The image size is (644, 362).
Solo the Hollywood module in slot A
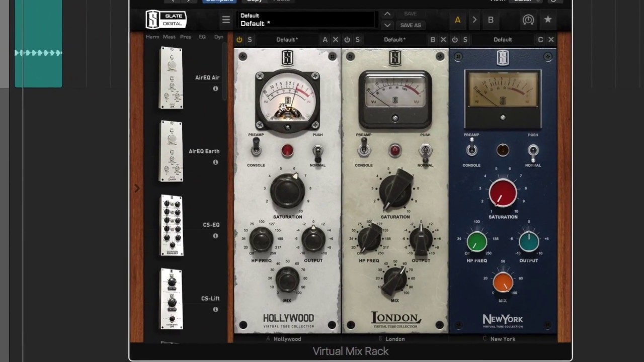250,40
